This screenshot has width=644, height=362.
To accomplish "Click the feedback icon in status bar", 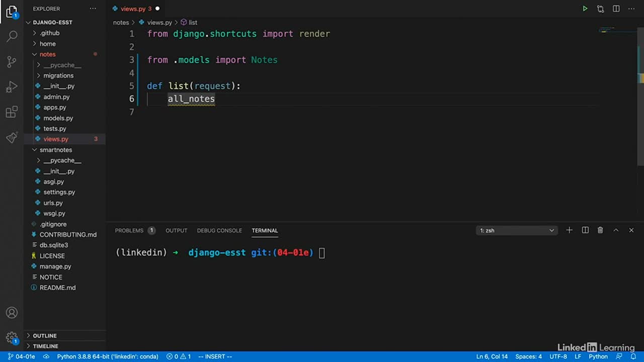I will [619, 356].
